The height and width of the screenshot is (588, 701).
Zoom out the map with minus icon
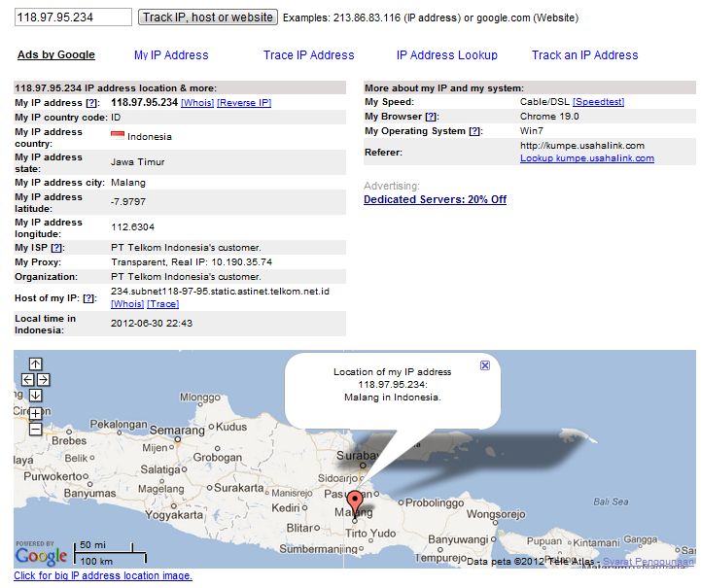(x=35, y=430)
